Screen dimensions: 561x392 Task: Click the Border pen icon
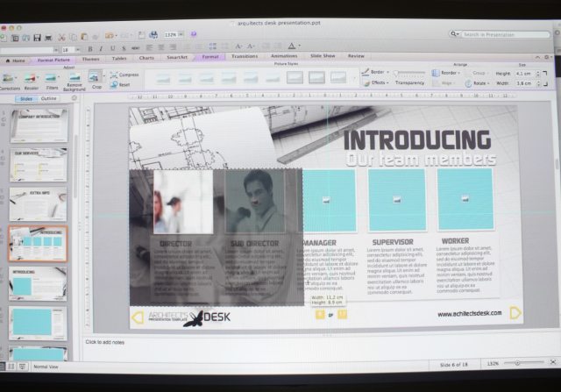point(366,72)
